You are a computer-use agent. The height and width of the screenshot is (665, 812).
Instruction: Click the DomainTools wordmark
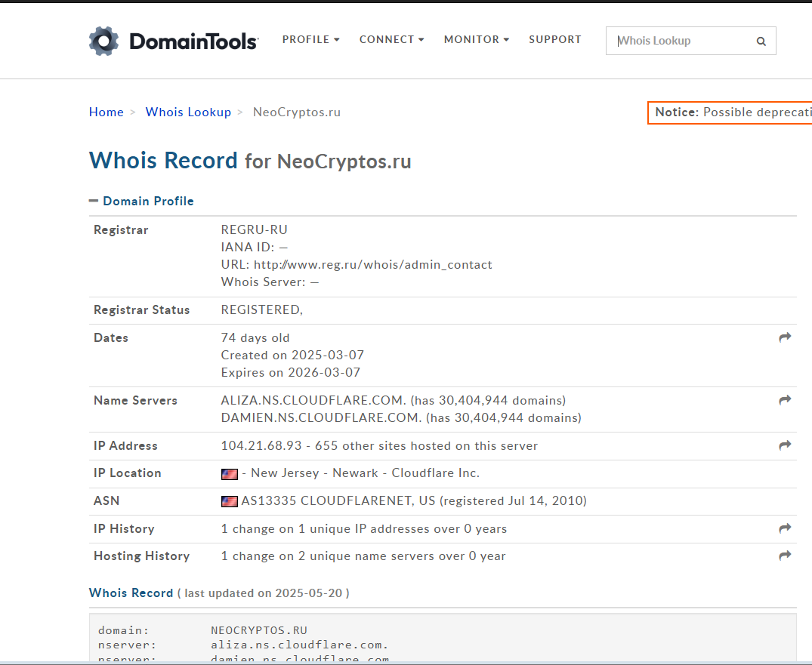pyautogui.click(x=193, y=42)
